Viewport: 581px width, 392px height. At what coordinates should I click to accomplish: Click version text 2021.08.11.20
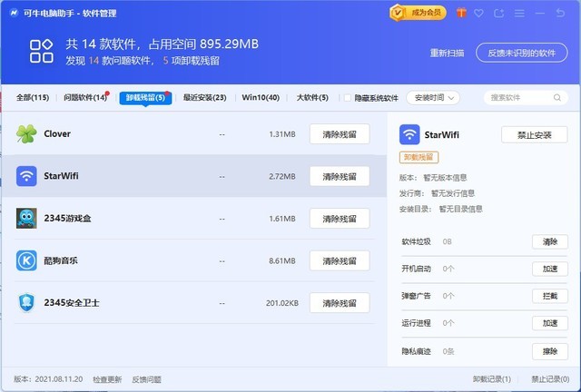point(59,379)
